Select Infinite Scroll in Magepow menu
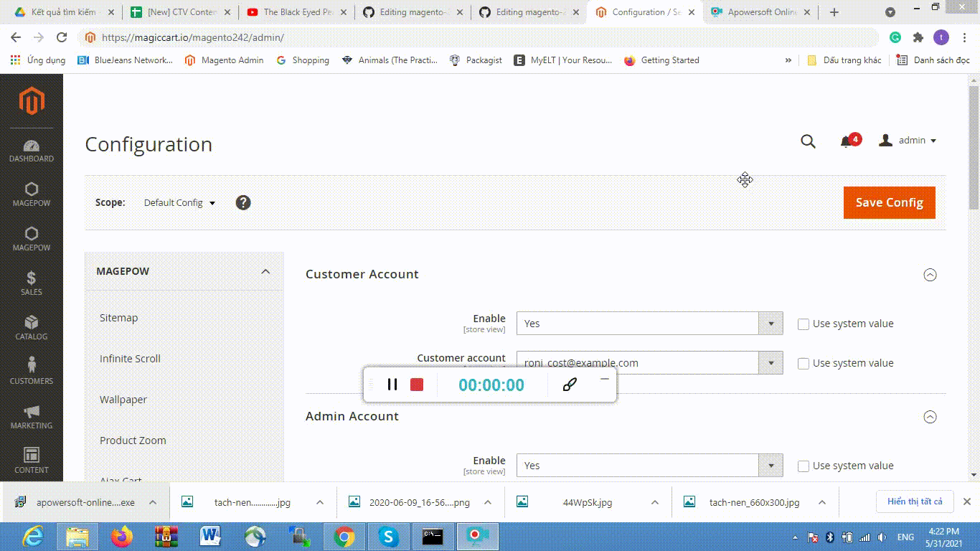980x551 pixels. coord(130,359)
